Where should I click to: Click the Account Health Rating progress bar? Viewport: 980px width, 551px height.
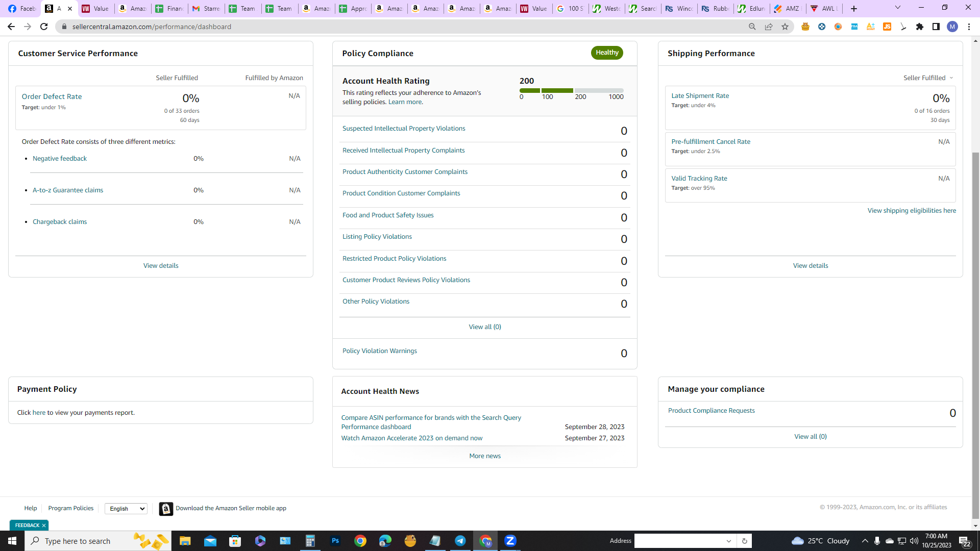tap(571, 91)
